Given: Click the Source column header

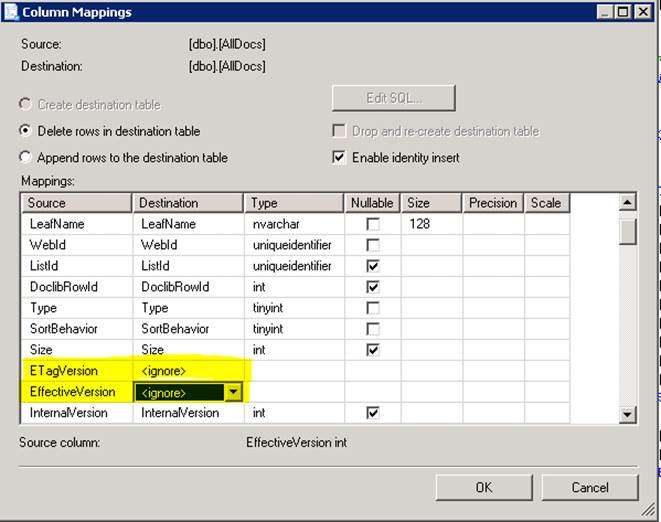Looking at the screenshot, I should (77, 203).
